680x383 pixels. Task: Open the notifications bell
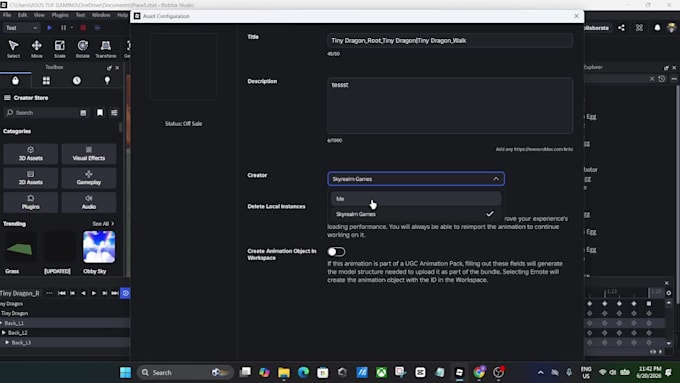(657, 28)
